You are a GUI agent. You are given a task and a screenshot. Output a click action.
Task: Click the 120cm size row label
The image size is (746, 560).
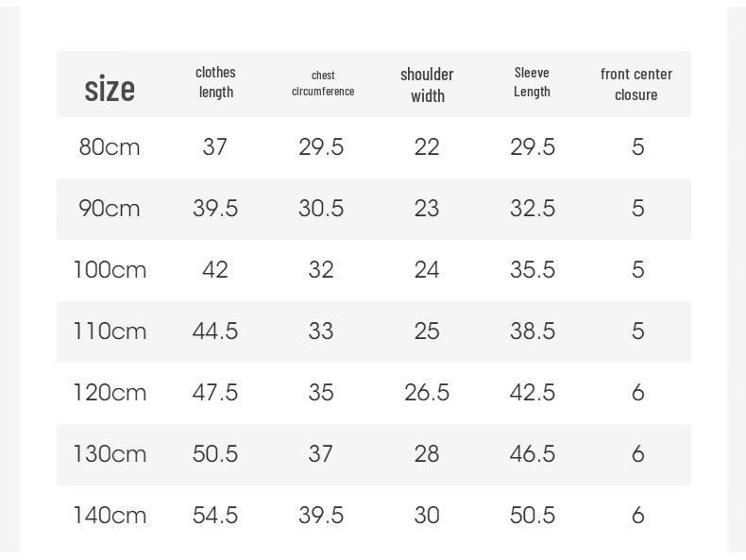point(110,393)
